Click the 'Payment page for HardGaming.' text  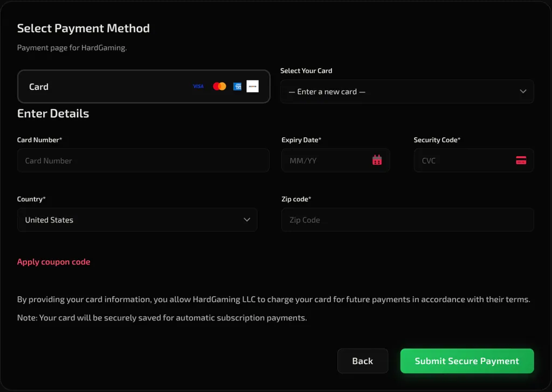pos(72,48)
